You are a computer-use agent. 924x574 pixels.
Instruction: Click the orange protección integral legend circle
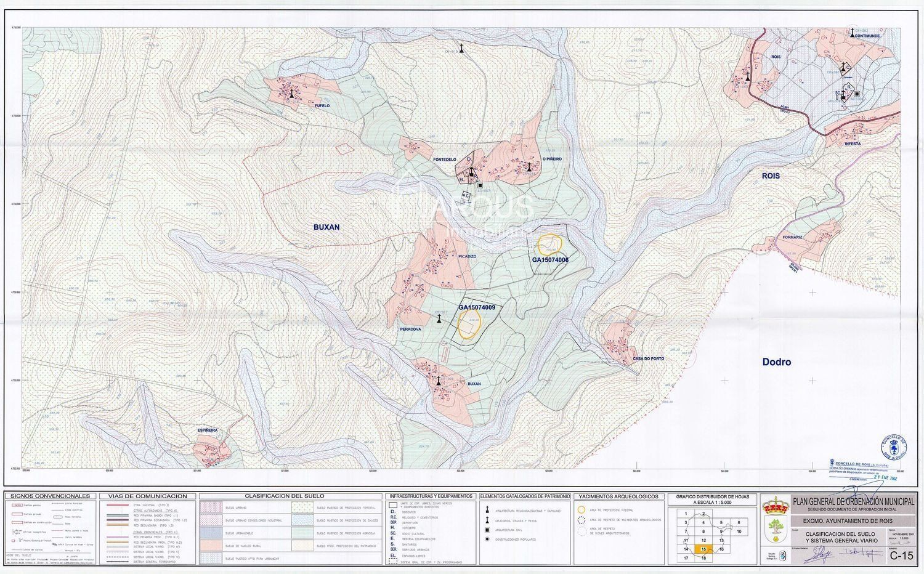(x=581, y=510)
